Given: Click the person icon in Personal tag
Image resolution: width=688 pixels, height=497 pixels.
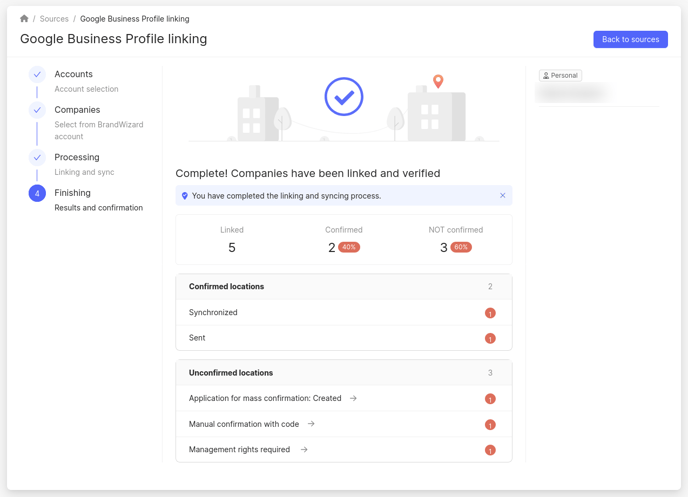Looking at the screenshot, I should coord(546,75).
